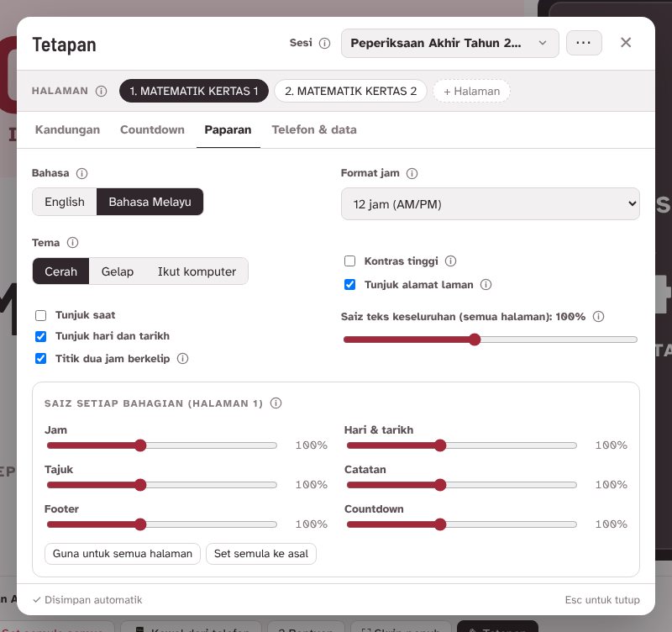Click the Tetapan dialog title
Screen dimensions: 672x632
[x=65, y=45]
